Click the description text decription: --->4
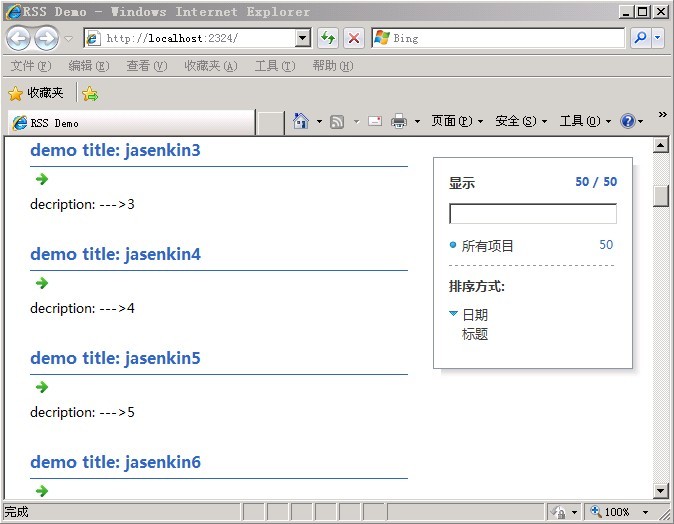The image size is (674, 524). pyautogui.click(x=82, y=308)
